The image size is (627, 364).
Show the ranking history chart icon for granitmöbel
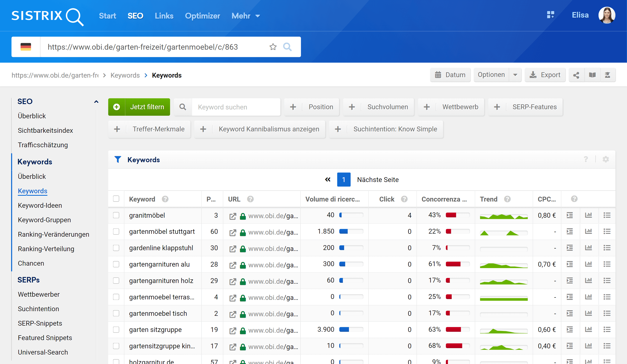(x=588, y=215)
